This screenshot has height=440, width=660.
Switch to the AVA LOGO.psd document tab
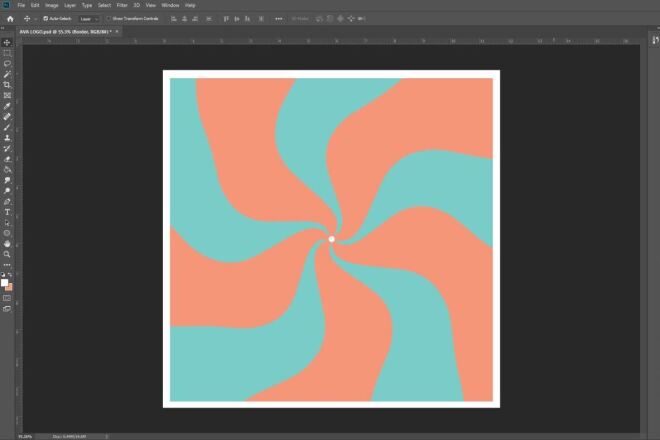pos(65,32)
